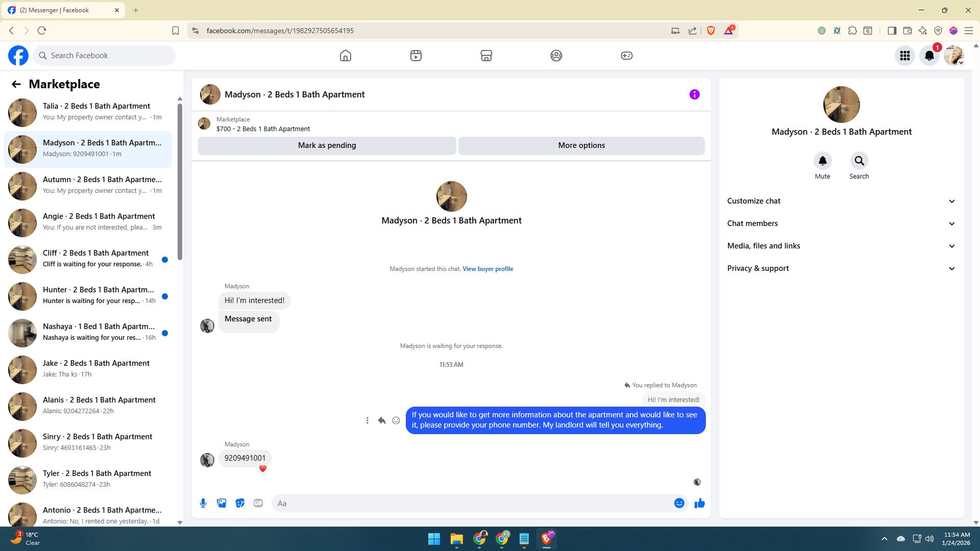Send a thumbs-up like
980x551 pixels.
click(x=699, y=503)
